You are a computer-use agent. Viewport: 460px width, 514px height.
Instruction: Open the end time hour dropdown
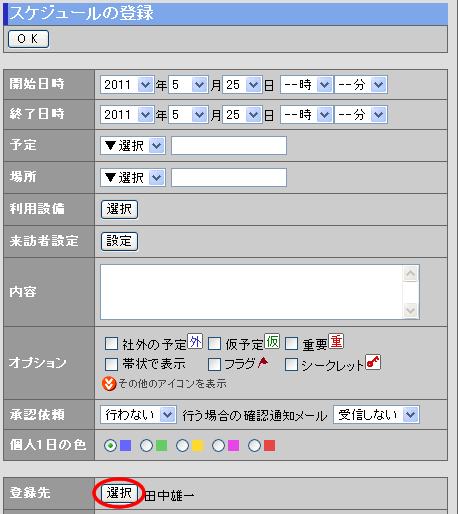[x=307, y=115]
